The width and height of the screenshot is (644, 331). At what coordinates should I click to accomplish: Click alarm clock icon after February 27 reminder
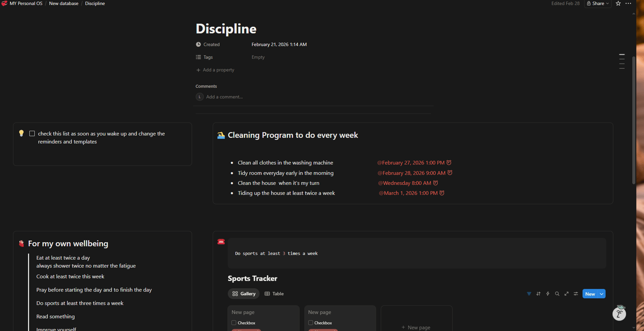click(x=449, y=163)
